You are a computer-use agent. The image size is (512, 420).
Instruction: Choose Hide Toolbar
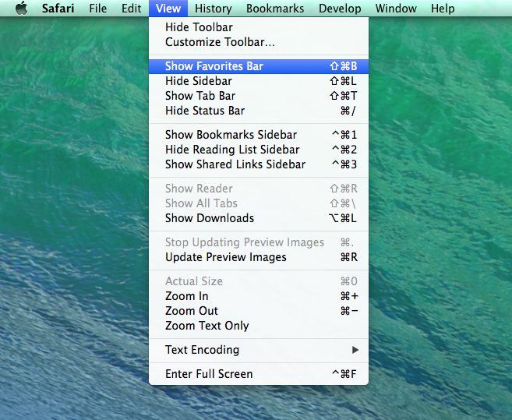tap(258, 27)
